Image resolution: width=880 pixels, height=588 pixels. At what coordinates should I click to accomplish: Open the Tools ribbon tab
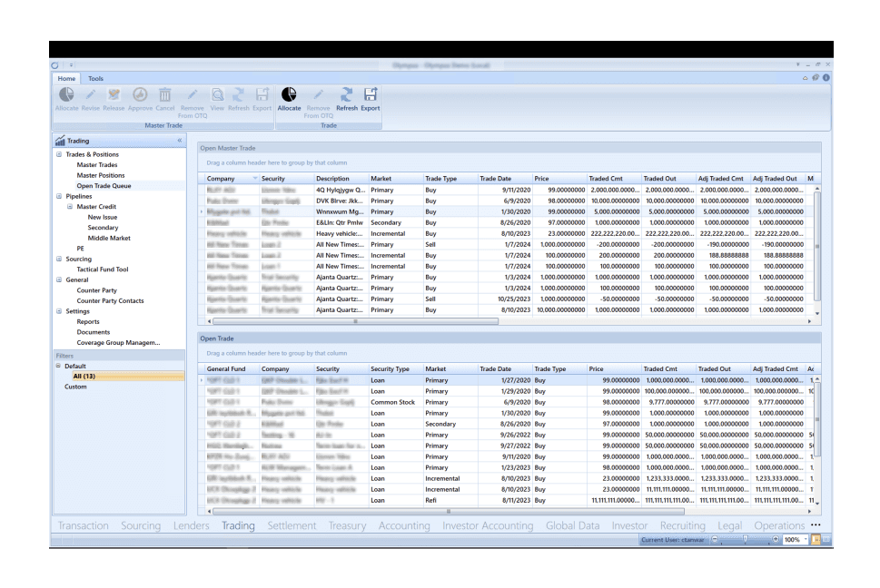click(95, 78)
